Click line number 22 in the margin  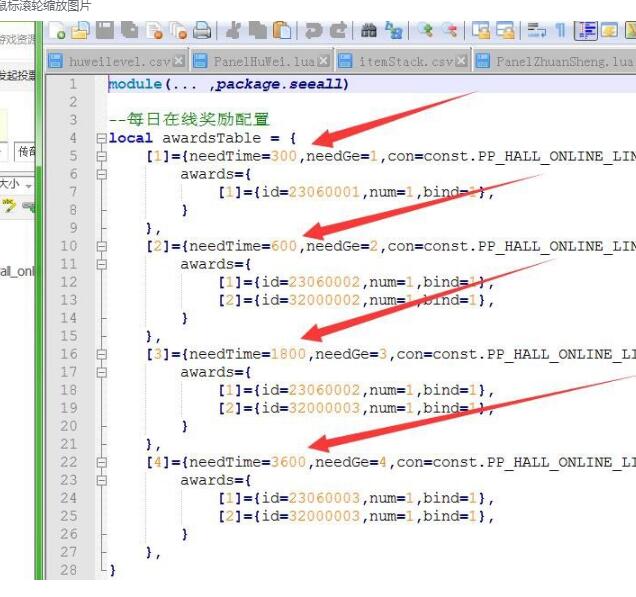68,462
